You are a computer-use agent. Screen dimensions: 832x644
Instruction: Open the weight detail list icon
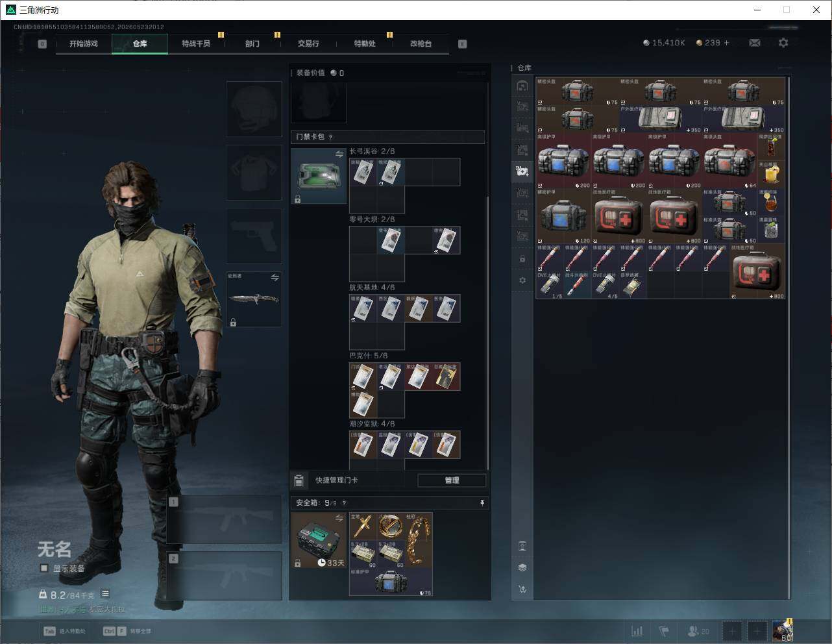pyautogui.click(x=105, y=594)
